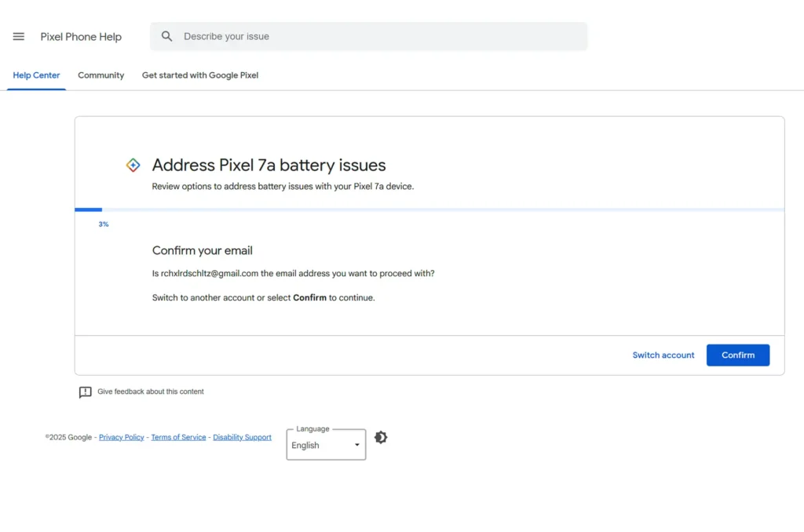Visit the Disability Support link
Viewport: 804px width, 532px height.
242,438
